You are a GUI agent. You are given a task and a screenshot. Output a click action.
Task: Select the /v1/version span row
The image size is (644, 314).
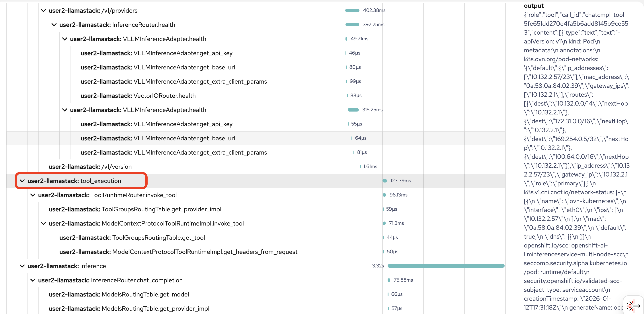90,167
